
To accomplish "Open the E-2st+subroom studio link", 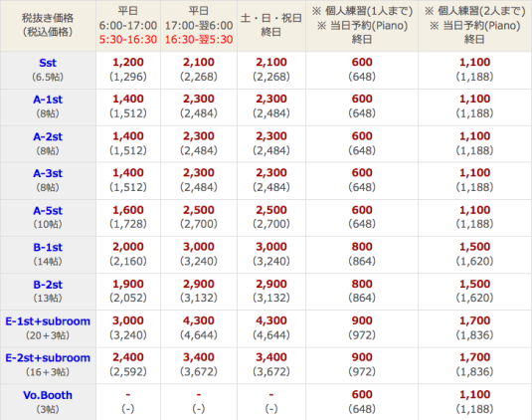I will pyautogui.click(x=48, y=358).
